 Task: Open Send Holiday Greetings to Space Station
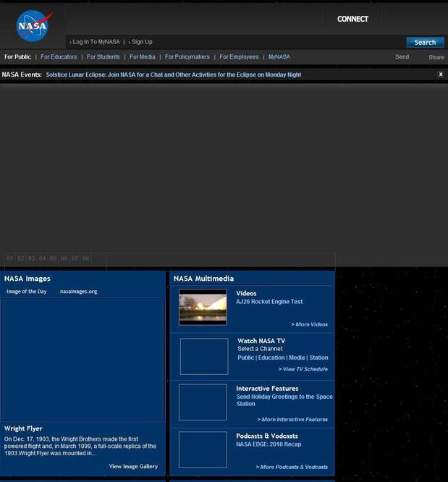coord(284,400)
